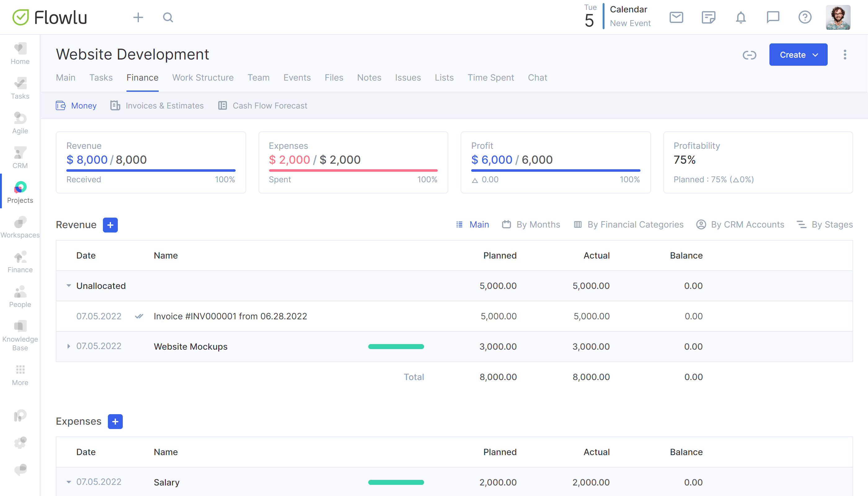This screenshot has width=868, height=496.
Task: Open Projects module in sidebar
Action: click(20, 193)
